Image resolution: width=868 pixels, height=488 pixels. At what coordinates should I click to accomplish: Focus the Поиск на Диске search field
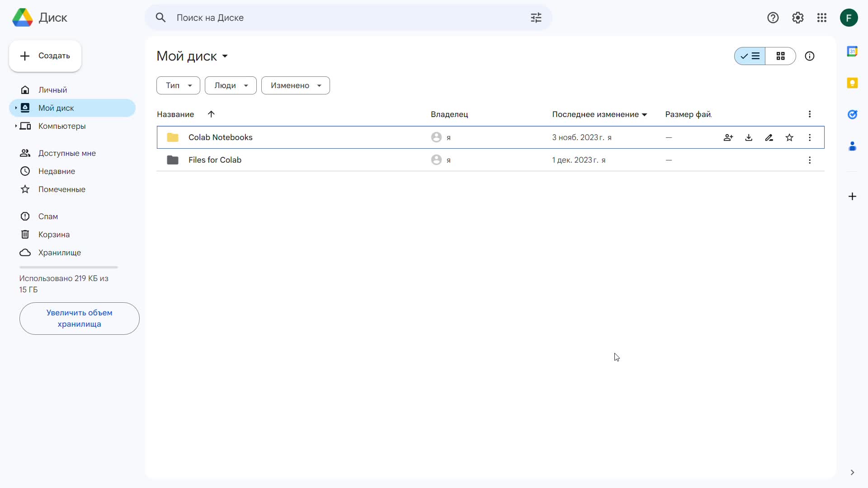coord(348,18)
